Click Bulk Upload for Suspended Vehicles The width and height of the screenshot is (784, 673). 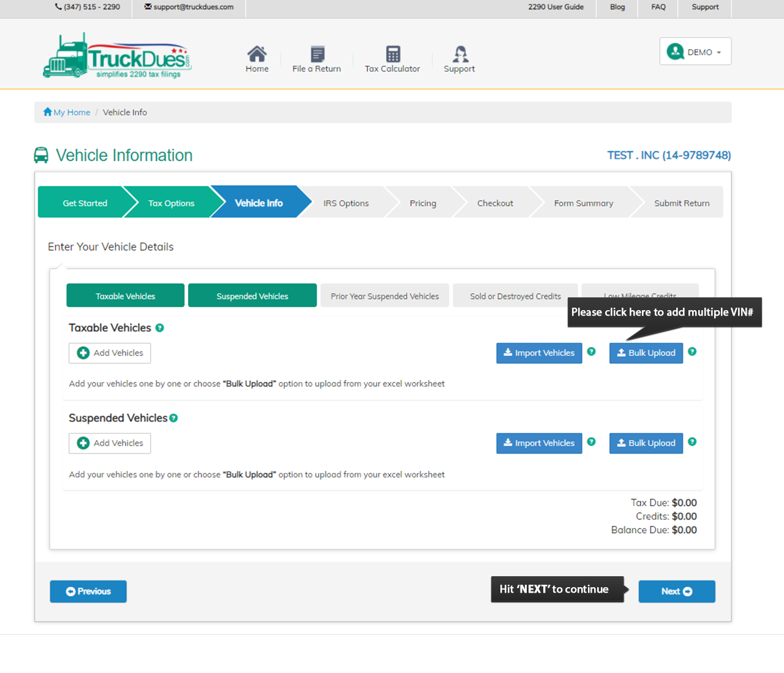point(646,443)
